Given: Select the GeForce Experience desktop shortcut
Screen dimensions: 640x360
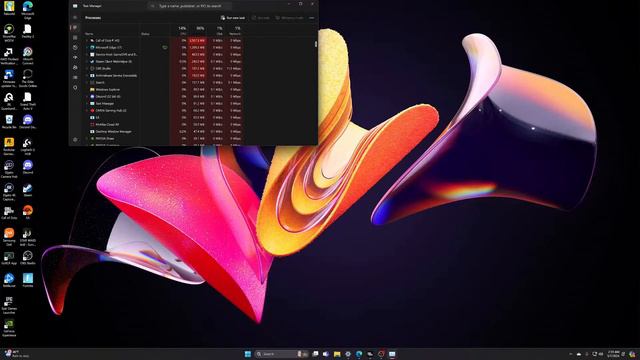Looking at the screenshot, I should pos(9,328).
